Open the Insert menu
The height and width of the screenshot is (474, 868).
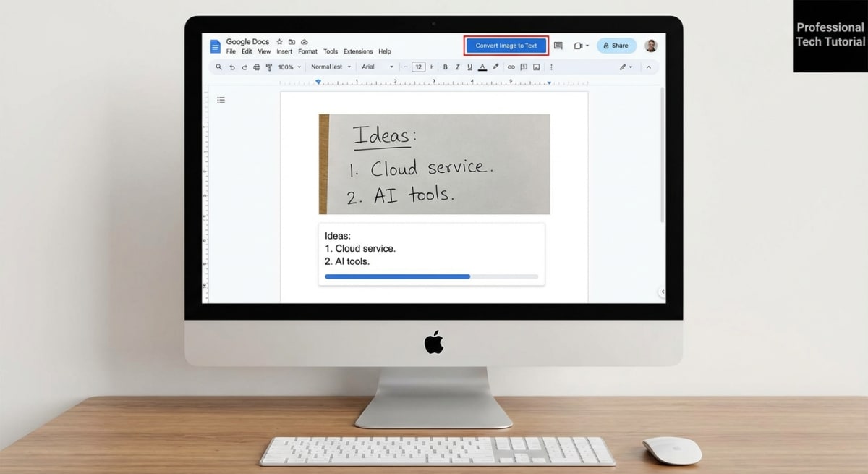[284, 51]
